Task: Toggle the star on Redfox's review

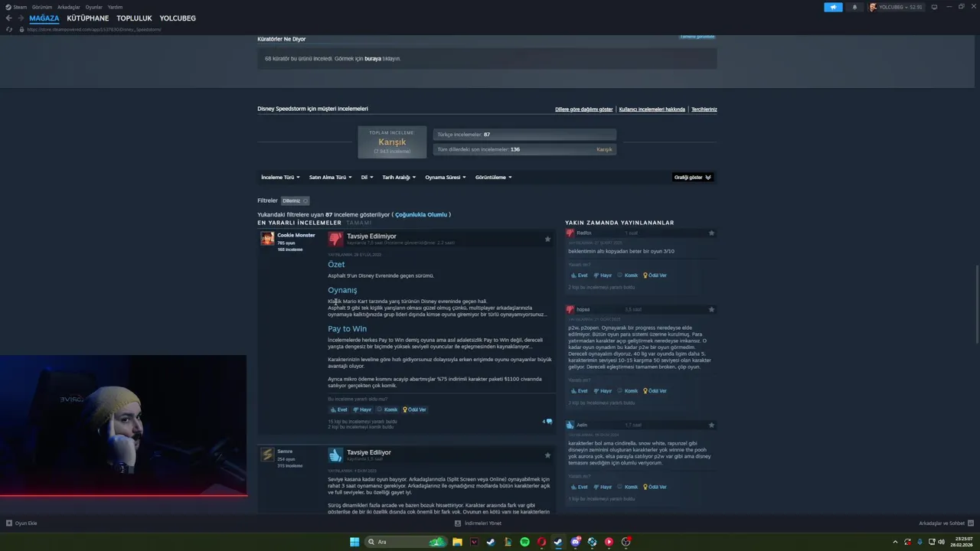Action: pyautogui.click(x=711, y=233)
